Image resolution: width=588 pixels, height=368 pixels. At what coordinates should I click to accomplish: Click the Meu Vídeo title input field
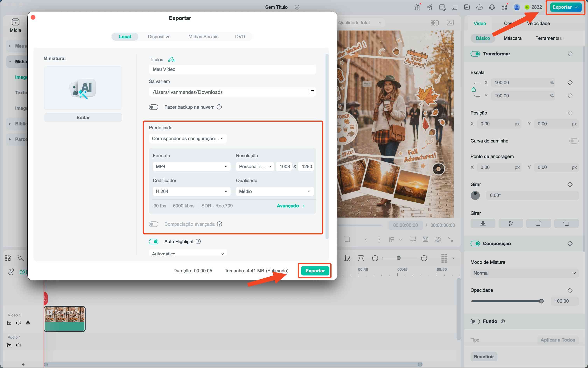pyautogui.click(x=232, y=69)
